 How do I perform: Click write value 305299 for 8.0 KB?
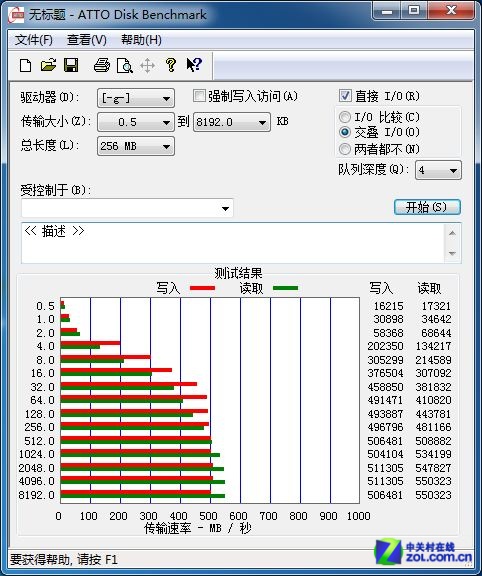[385, 360]
